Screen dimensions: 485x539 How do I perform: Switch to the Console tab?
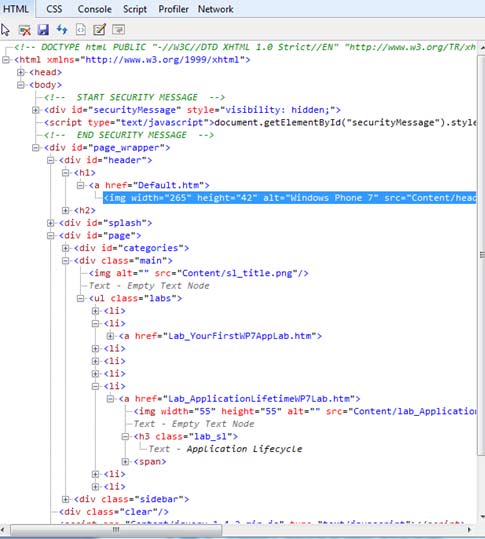tap(95, 9)
